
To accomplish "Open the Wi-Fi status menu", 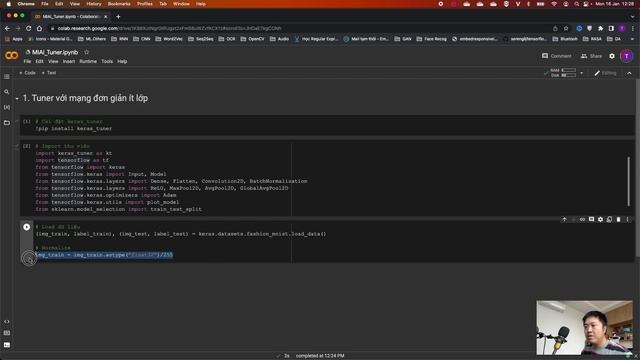I will tap(554, 4).
